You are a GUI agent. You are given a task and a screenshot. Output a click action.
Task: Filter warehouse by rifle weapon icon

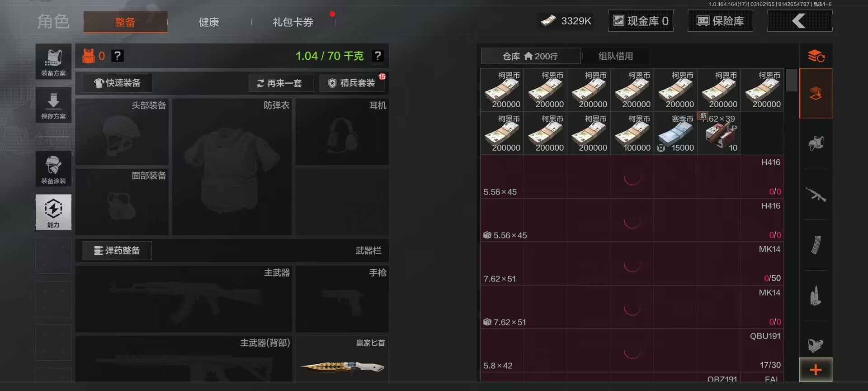816,195
